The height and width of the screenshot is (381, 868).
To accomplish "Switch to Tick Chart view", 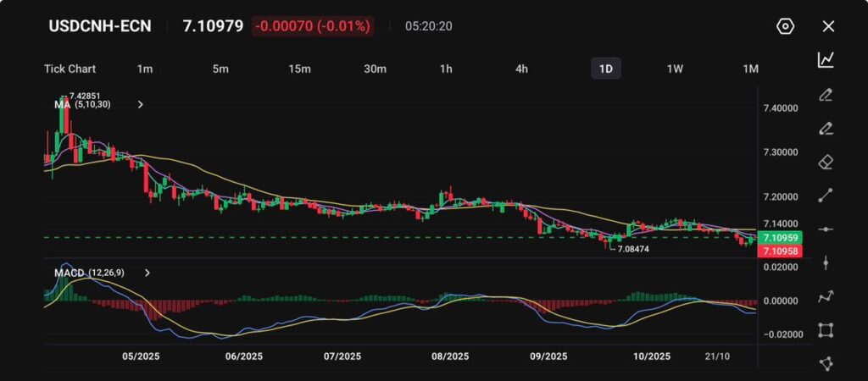I will coord(70,69).
